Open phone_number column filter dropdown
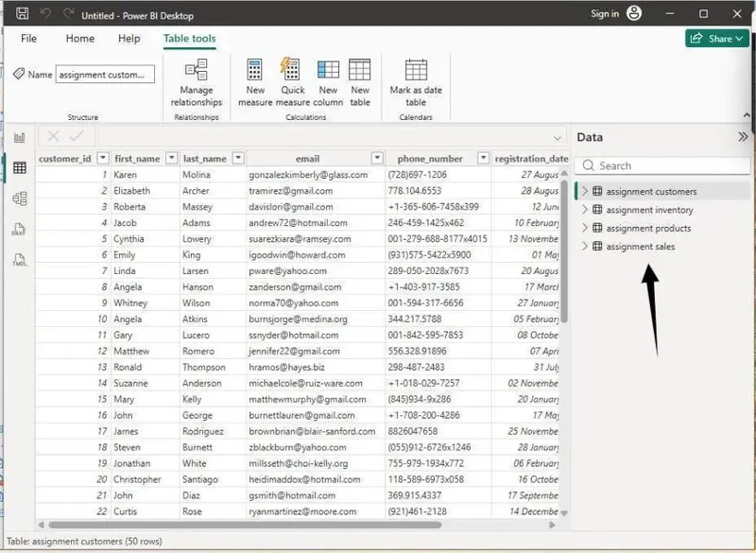Image resolution: width=756 pixels, height=553 pixels. pyautogui.click(x=483, y=158)
